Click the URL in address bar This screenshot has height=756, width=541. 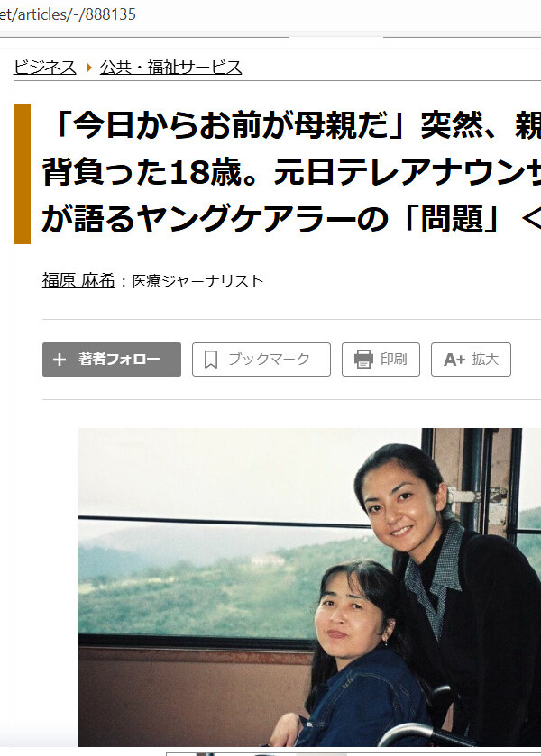[68, 14]
